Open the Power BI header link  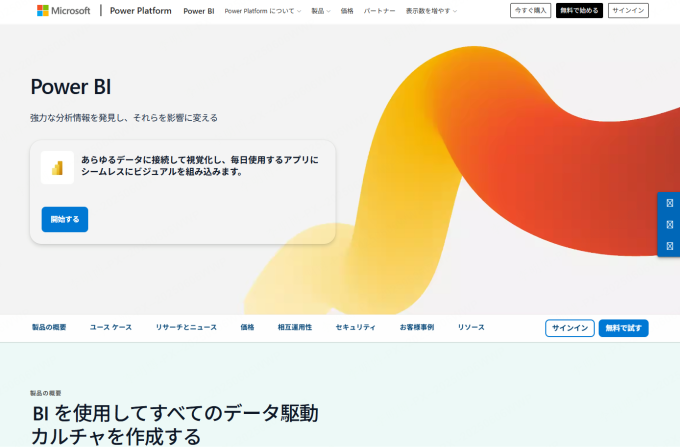pyautogui.click(x=199, y=11)
